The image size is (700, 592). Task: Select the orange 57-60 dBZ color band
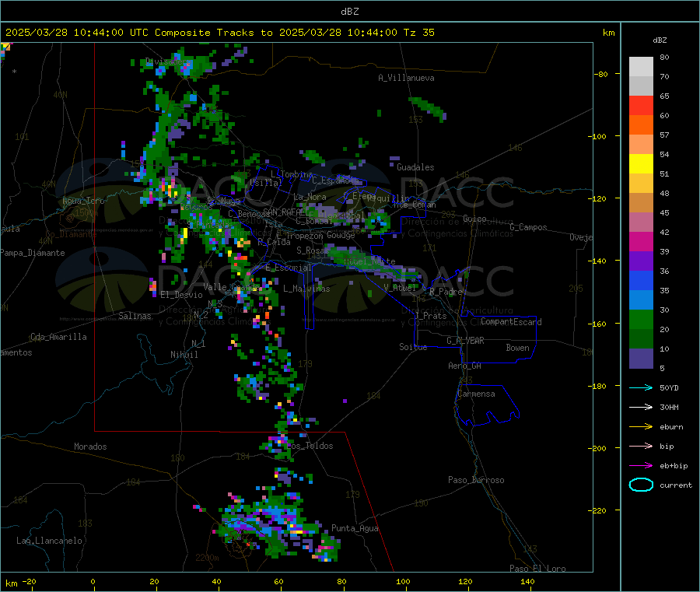pyautogui.click(x=641, y=125)
